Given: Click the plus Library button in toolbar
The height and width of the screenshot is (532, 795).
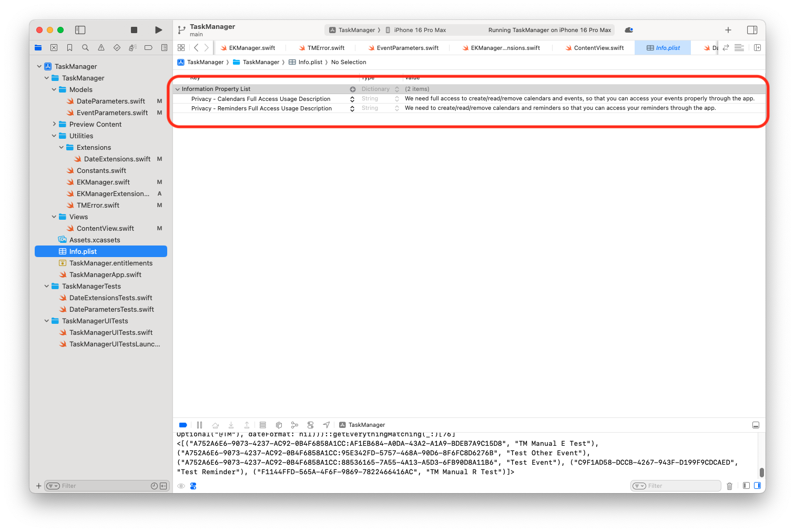Looking at the screenshot, I should coord(728,30).
